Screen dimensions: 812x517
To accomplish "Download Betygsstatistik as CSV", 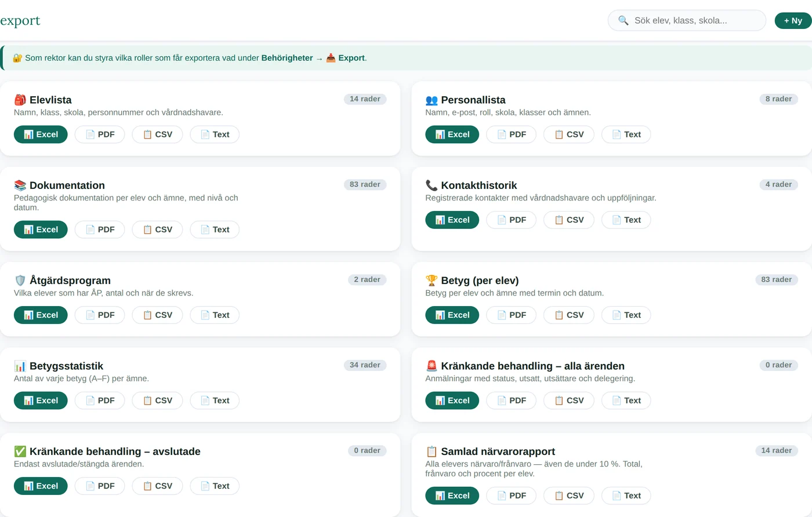I will (157, 401).
